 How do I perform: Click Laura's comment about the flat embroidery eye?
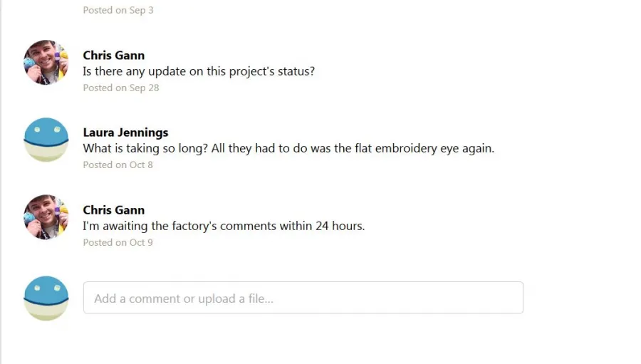[x=288, y=149]
